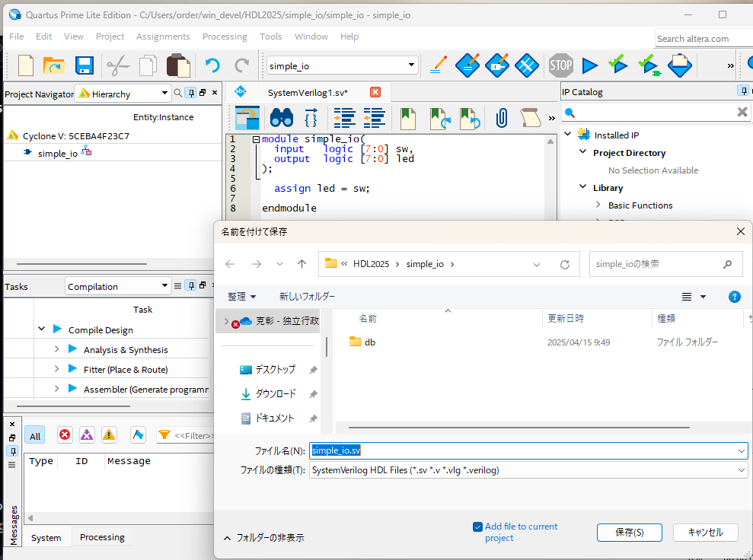Screen dimensions: 753x560
Task: Start Analysis & Synthesis checkmark icon
Action: tap(617, 65)
